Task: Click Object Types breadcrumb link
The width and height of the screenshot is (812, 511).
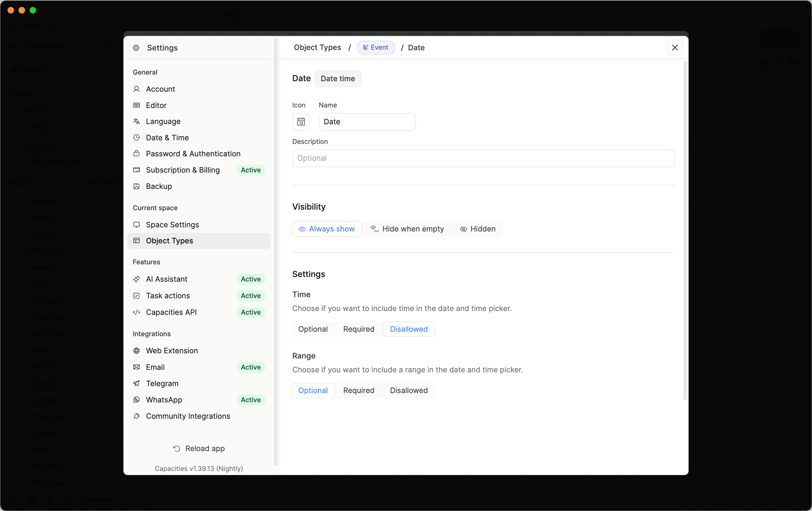Action: 317,48
